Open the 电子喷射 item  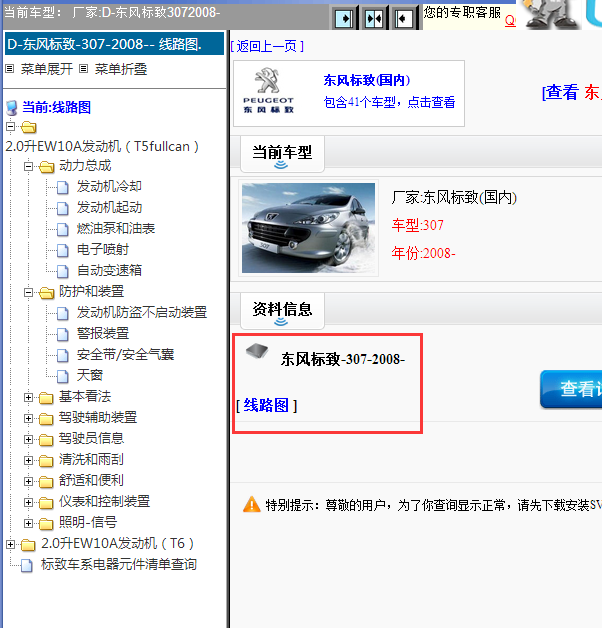click(x=103, y=250)
